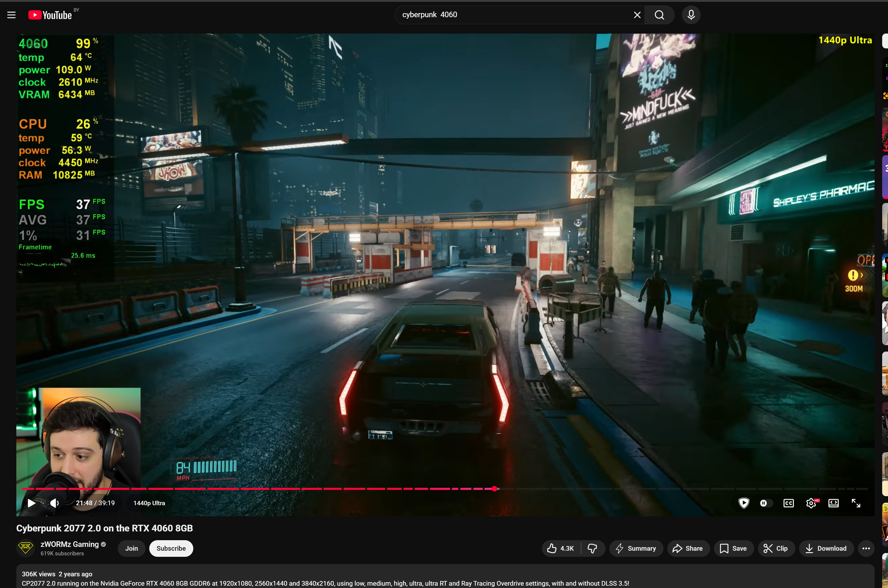Click the magnifying glass search button
Screen dimensions: 888x588
659,15
